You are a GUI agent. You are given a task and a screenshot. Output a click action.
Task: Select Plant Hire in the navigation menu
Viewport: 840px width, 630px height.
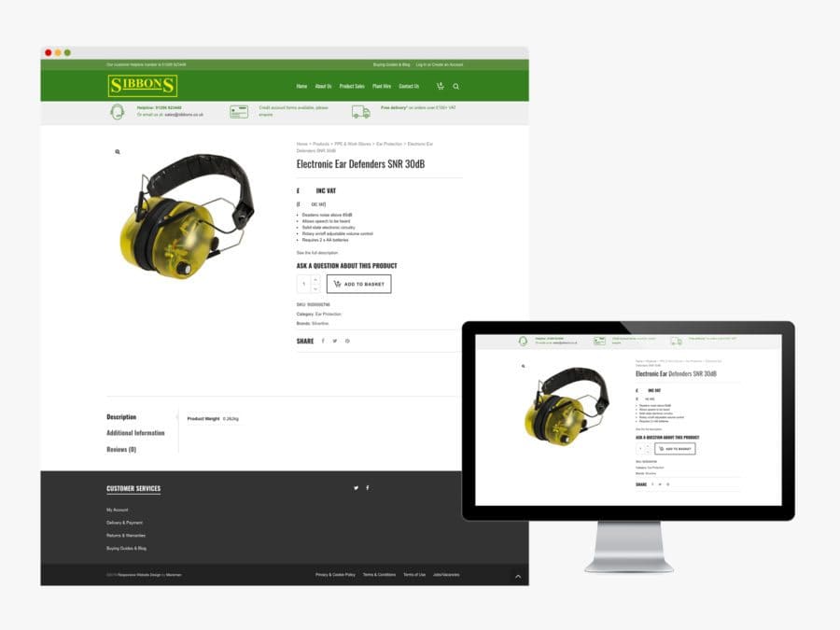pyautogui.click(x=382, y=86)
